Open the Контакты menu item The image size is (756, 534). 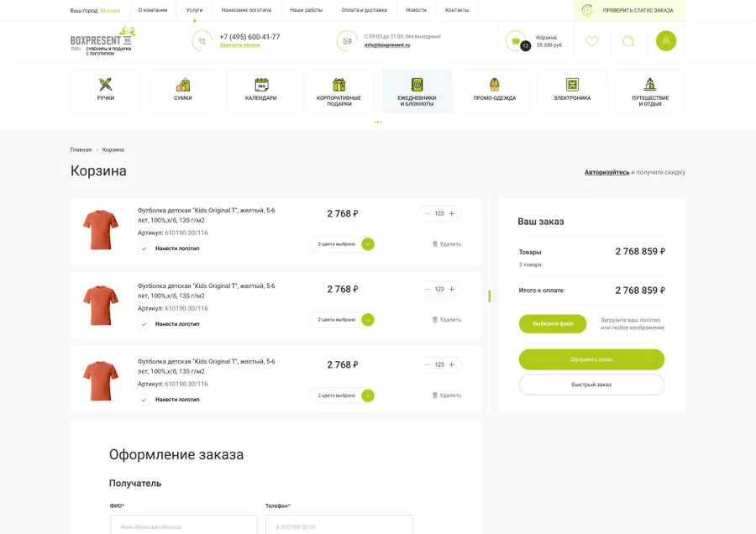tap(457, 10)
